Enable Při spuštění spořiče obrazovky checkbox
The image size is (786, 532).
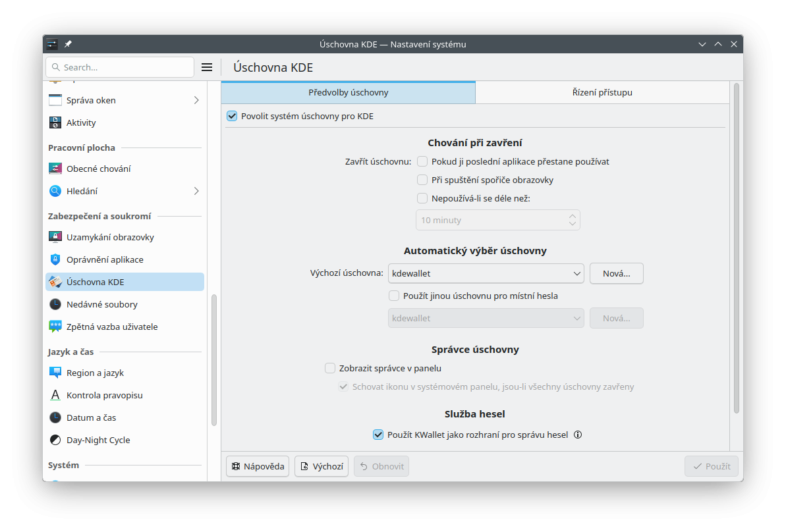point(422,180)
